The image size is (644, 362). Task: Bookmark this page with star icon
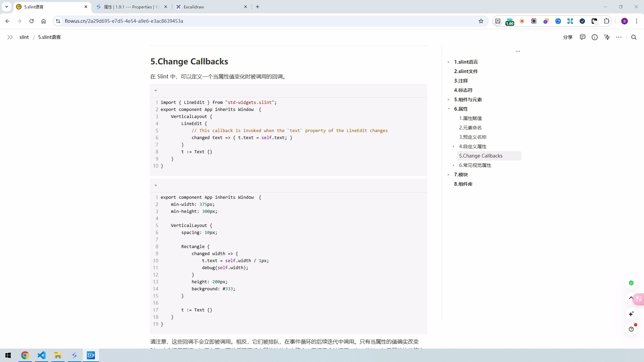click(x=481, y=21)
